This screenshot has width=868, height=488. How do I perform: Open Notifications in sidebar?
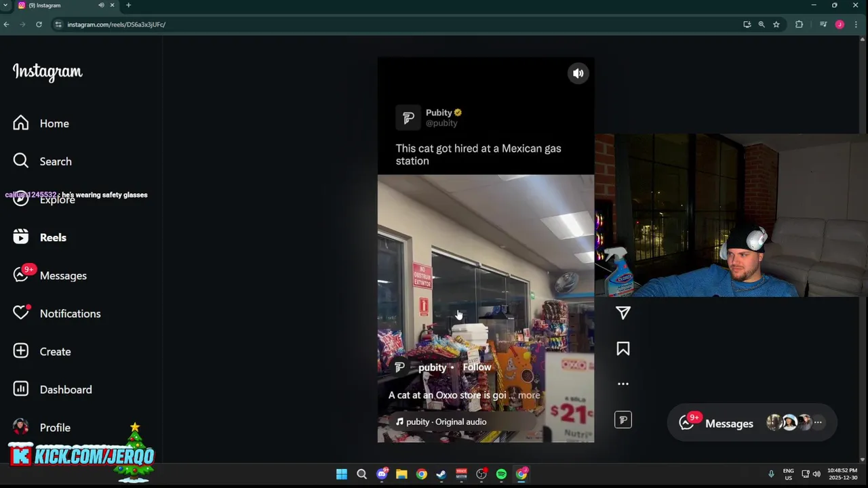[x=56, y=313]
